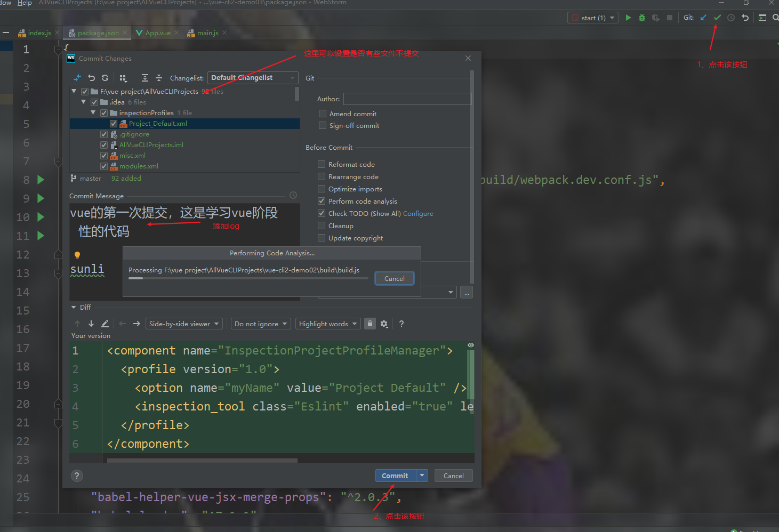Image resolution: width=779 pixels, height=532 pixels.
Task: Click Cancel at bottom of Commit Changes dialog
Action: click(454, 475)
